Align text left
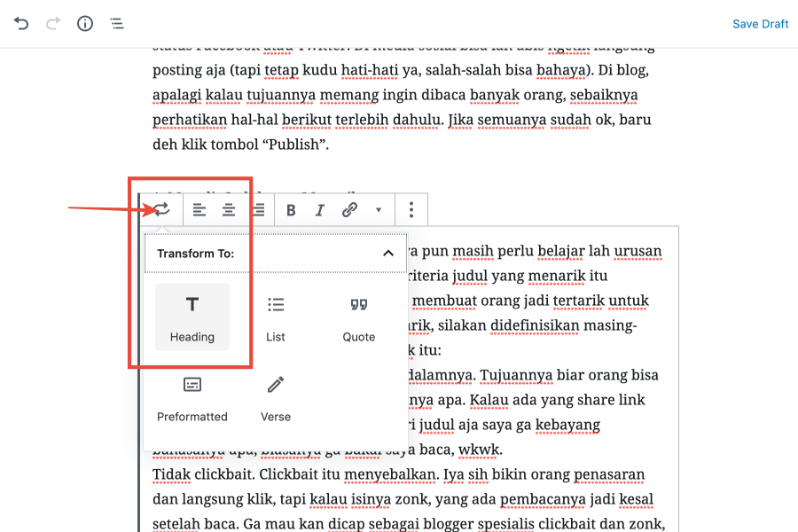 [x=199, y=210]
